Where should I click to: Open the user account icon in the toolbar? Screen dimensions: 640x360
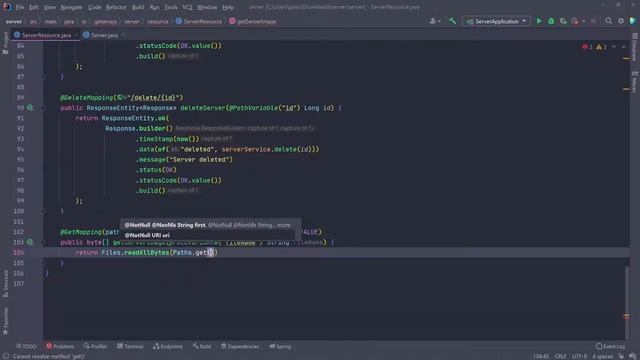click(x=432, y=21)
